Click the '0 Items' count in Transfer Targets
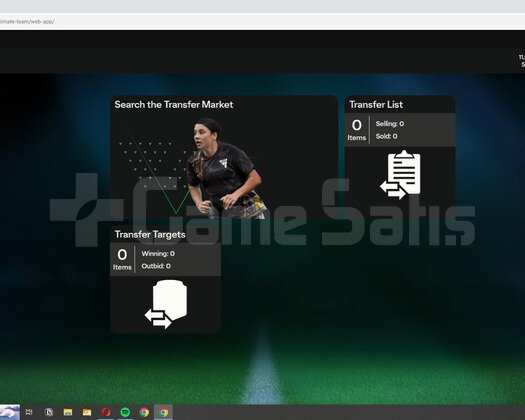This screenshot has width=525, height=420. coord(122,259)
